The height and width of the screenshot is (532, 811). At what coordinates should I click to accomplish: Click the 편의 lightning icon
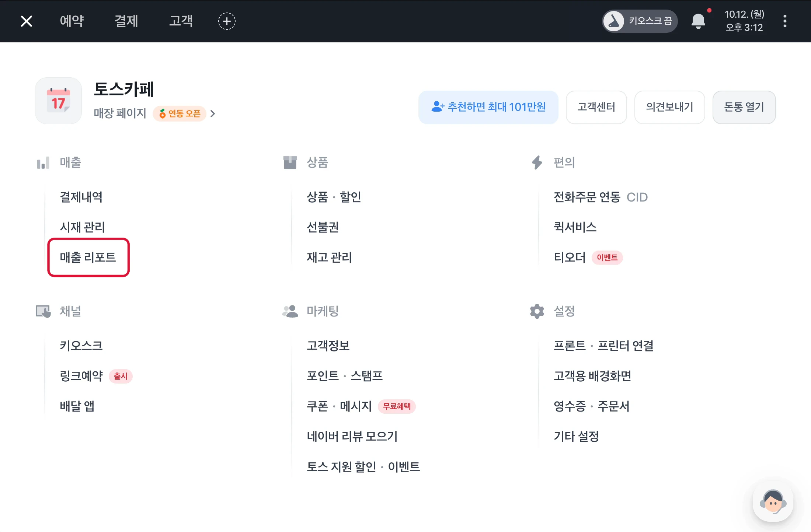(x=537, y=162)
